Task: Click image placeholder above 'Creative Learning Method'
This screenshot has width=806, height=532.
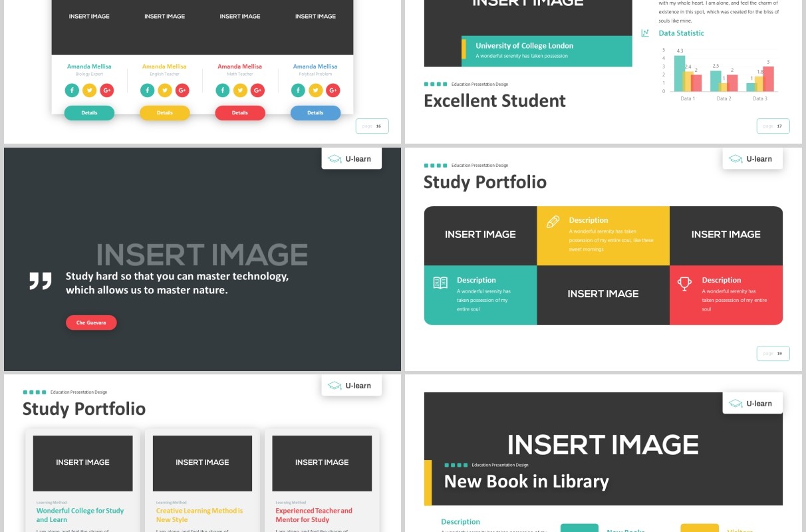Action: tap(202, 464)
